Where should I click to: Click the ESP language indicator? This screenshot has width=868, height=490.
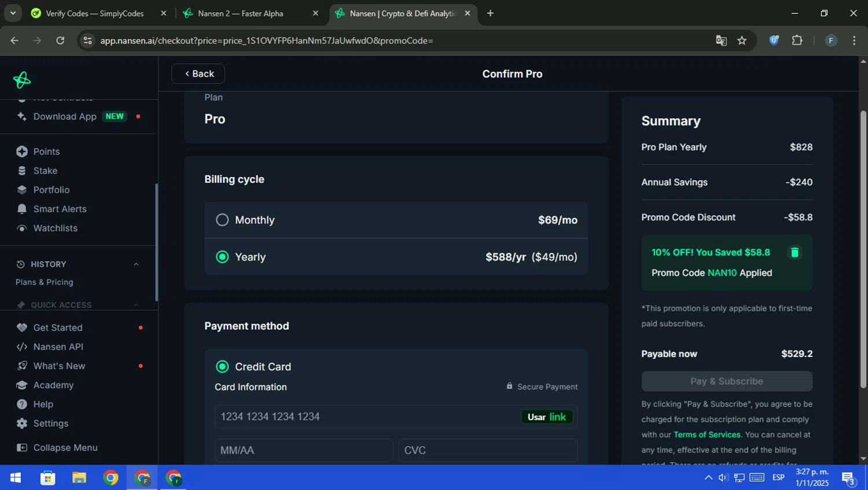778,477
